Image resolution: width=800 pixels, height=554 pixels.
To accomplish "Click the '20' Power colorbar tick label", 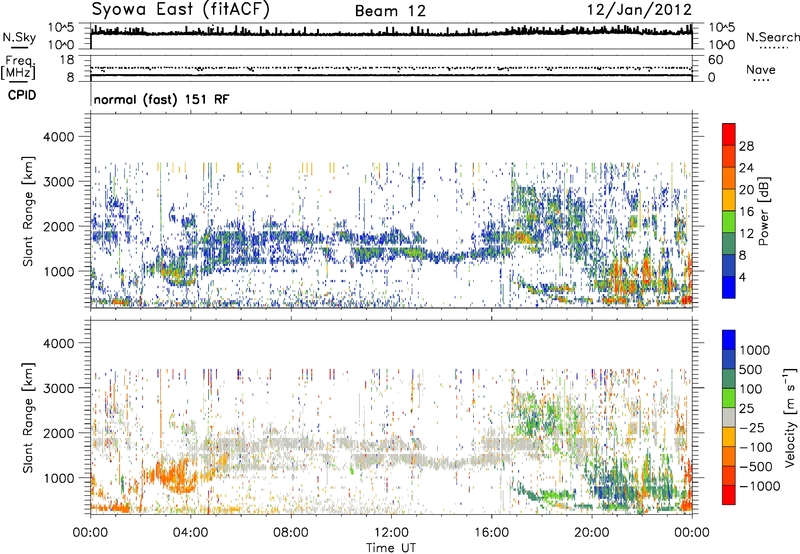I will coord(746,190).
